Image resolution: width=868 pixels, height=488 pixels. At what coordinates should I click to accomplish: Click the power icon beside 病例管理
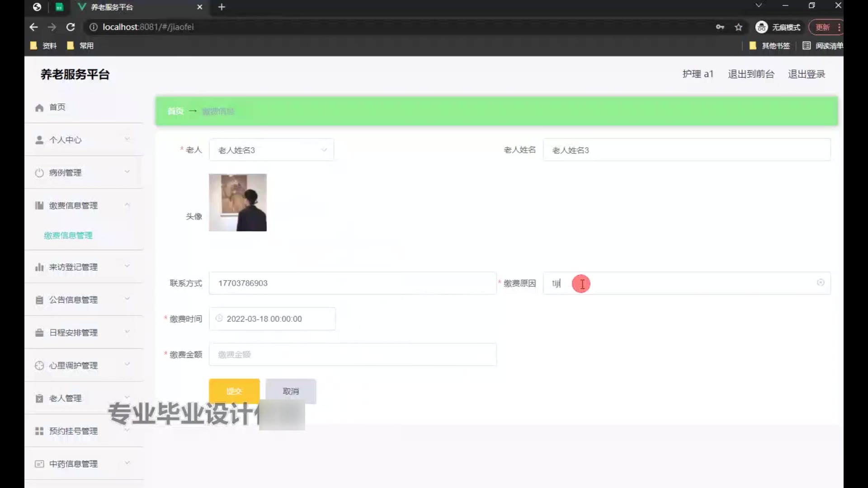(x=39, y=173)
